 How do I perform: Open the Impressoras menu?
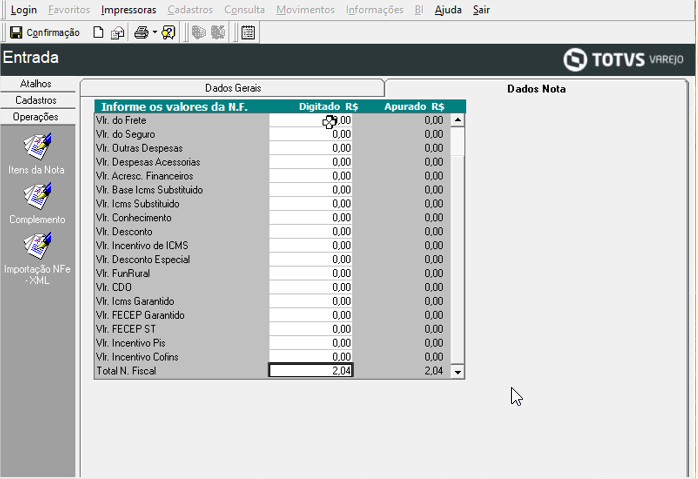[129, 9]
